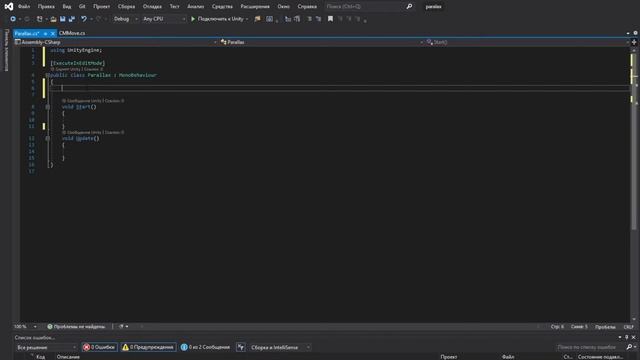This screenshot has width=640, height=360.
Task: Open the Git menu
Action: point(82,7)
